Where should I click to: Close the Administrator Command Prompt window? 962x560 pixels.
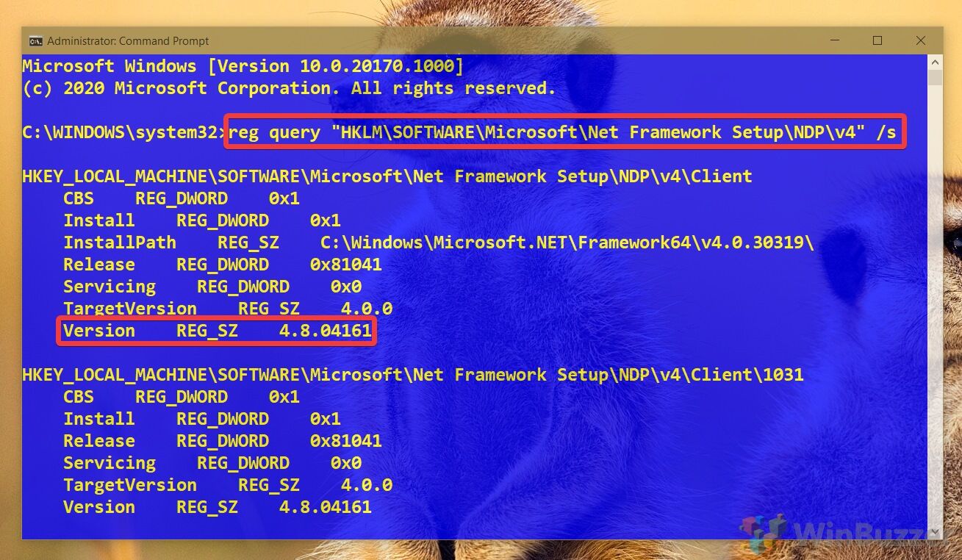click(x=920, y=41)
